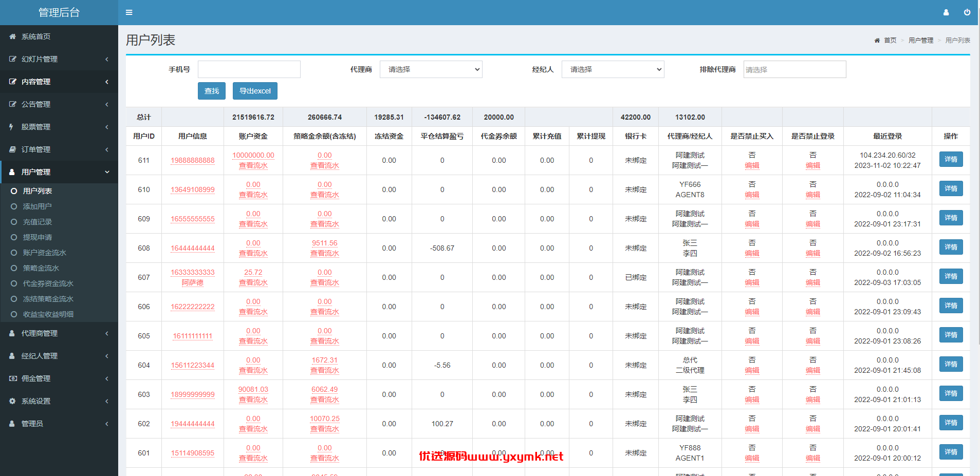This screenshot has width=980, height=476.
Task: Collapse the 用户管理 menu chevron
Action: coord(107,172)
